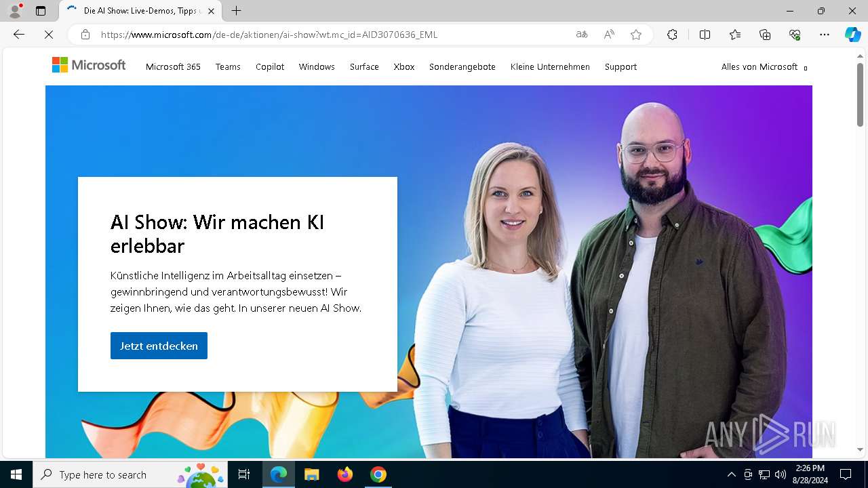View site information lock icon

tap(85, 35)
